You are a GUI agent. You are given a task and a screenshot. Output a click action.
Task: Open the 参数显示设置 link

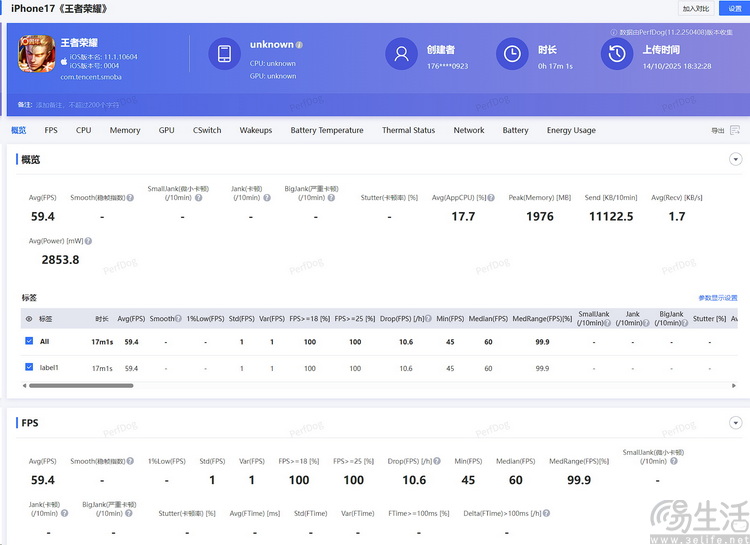717,298
